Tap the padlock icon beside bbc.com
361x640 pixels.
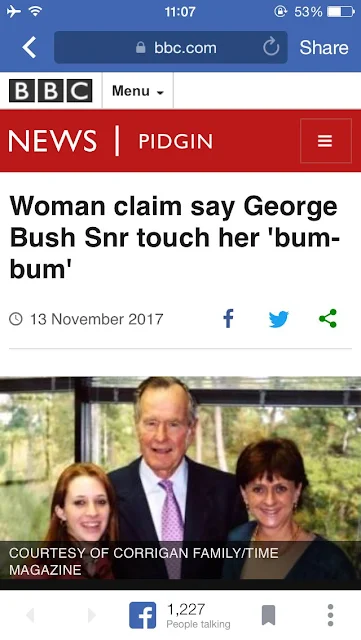tap(140, 48)
